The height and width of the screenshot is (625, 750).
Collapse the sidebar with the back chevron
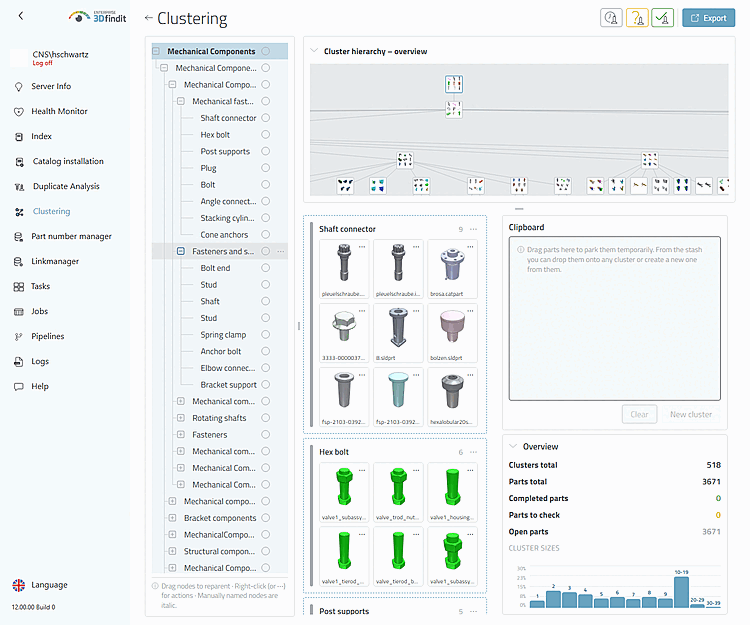click(21, 16)
